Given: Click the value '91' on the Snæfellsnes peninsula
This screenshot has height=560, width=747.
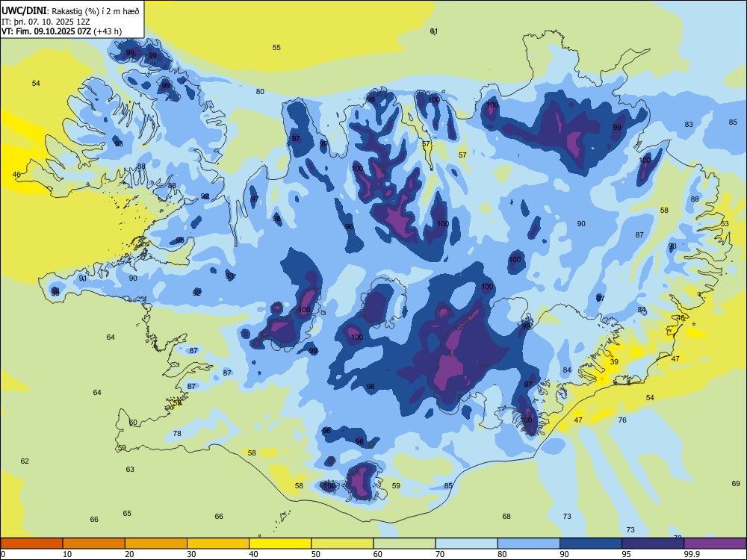Looking at the screenshot, I should 82,279.
